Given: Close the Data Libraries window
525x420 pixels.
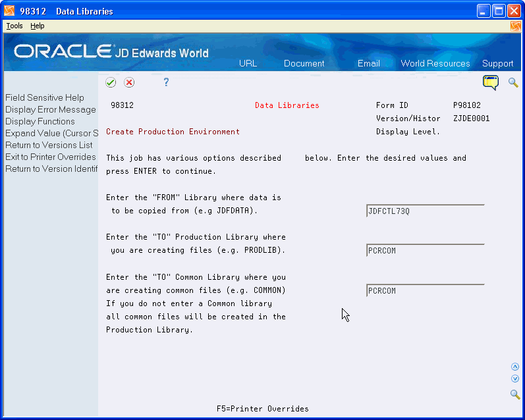Looking at the screenshot, I should (514, 11).
